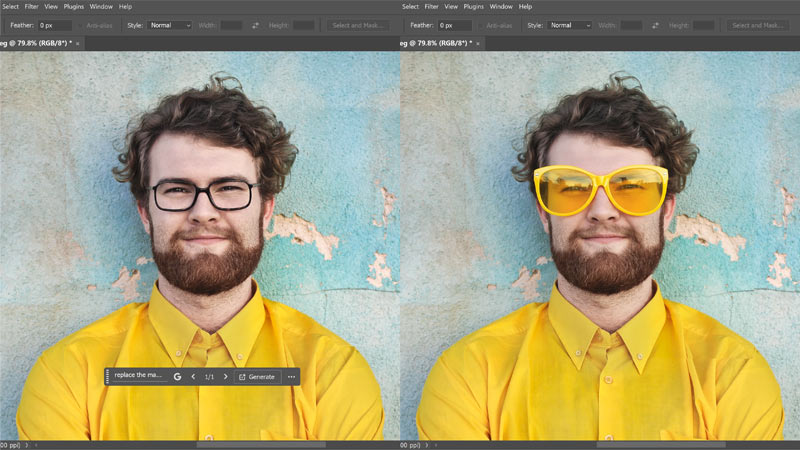Click the left scroll arrow in the right window
The height and width of the screenshot is (450, 800).
tap(436, 445)
